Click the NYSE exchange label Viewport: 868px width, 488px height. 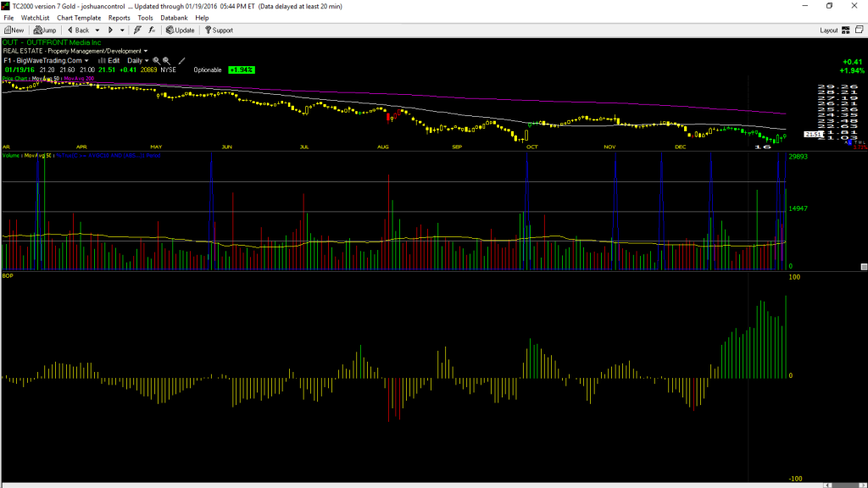point(169,69)
